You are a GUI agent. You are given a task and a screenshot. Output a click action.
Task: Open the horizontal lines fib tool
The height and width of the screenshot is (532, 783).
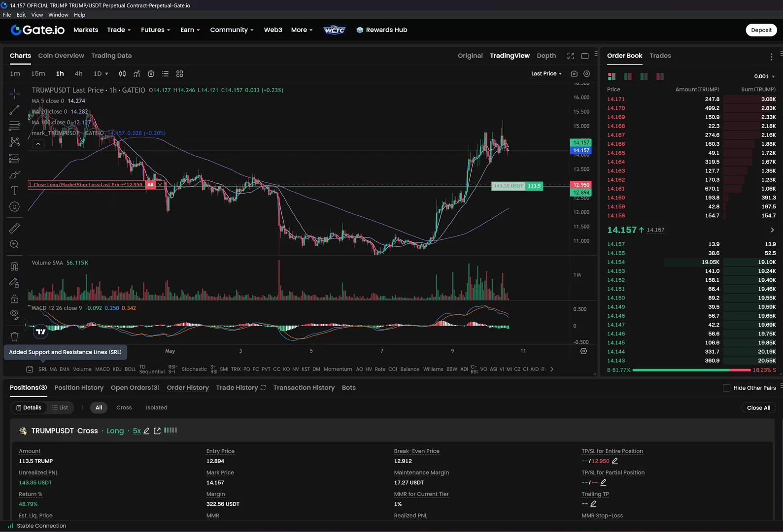(x=15, y=126)
